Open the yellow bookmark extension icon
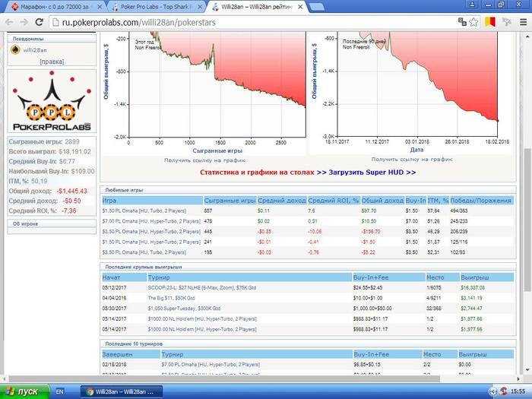 (x=490, y=22)
